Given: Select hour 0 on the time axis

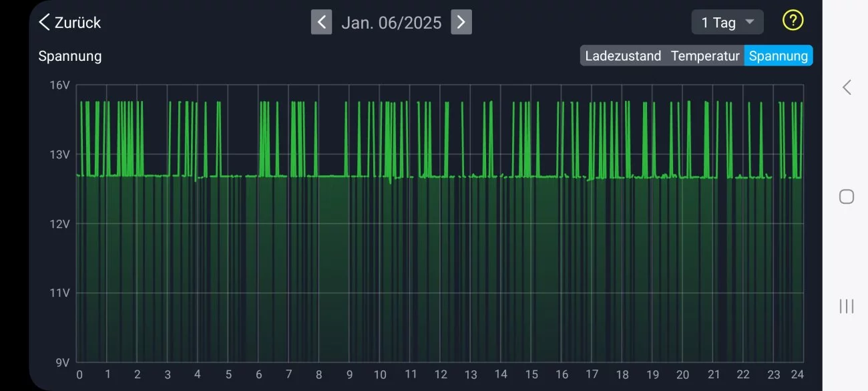Looking at the screenshot, I should (79, 374).
